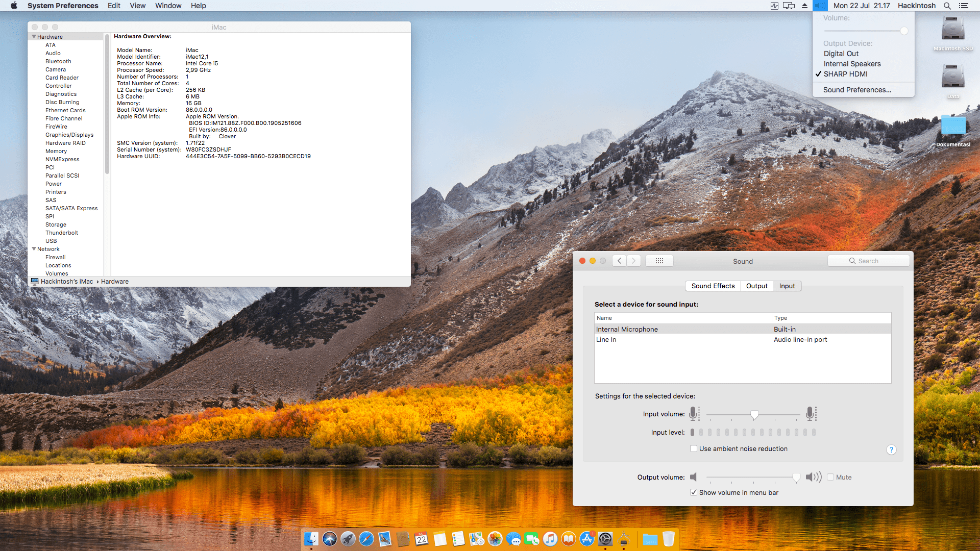
Task: Open the Spotlight search icon in menu bar
Action: coord(947,6)
